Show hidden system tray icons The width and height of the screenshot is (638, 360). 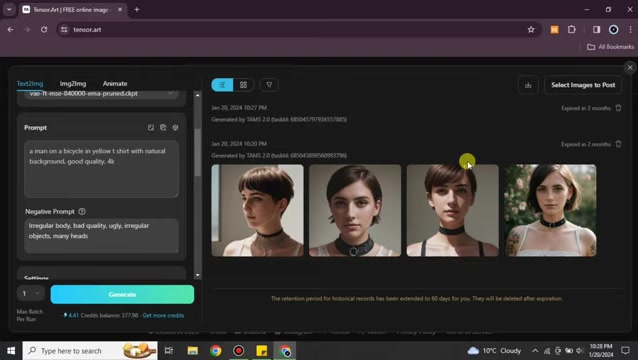tap(535, 350)
